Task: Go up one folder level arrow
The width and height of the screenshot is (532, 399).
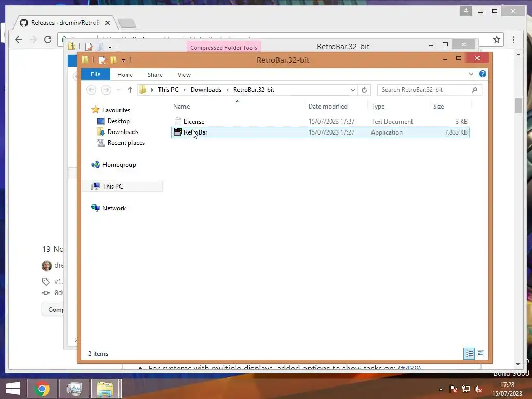Action: (x=130, y=90)
